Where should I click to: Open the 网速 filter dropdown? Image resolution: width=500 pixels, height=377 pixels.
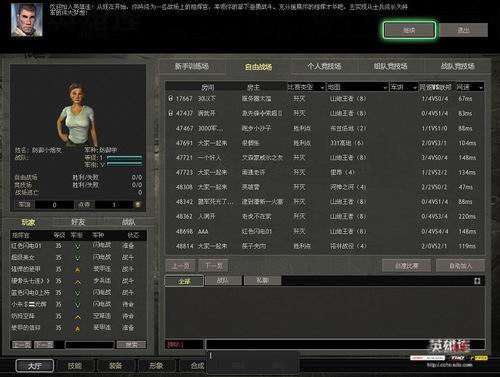tap(469, 87)
